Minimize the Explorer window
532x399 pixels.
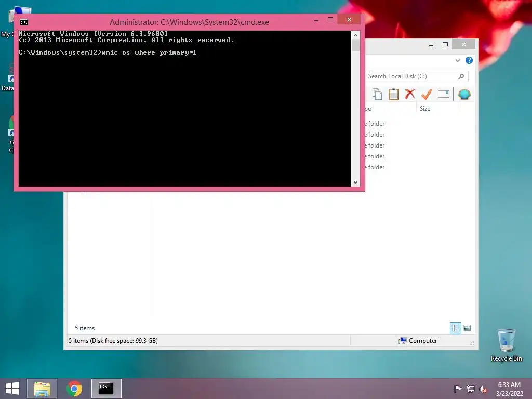pos(431,45)
